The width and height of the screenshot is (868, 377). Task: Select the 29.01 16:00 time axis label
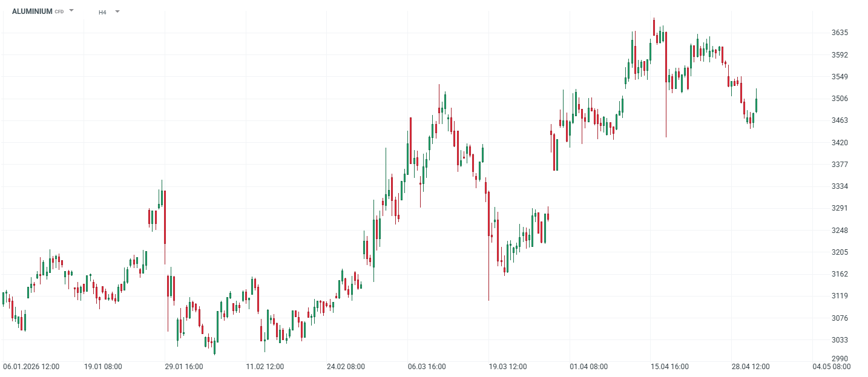pos(185,367)
